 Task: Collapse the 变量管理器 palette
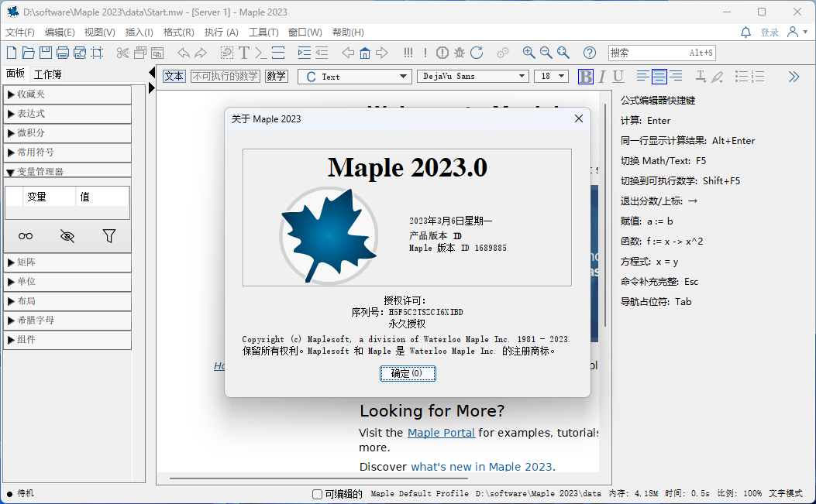[67, 170]
